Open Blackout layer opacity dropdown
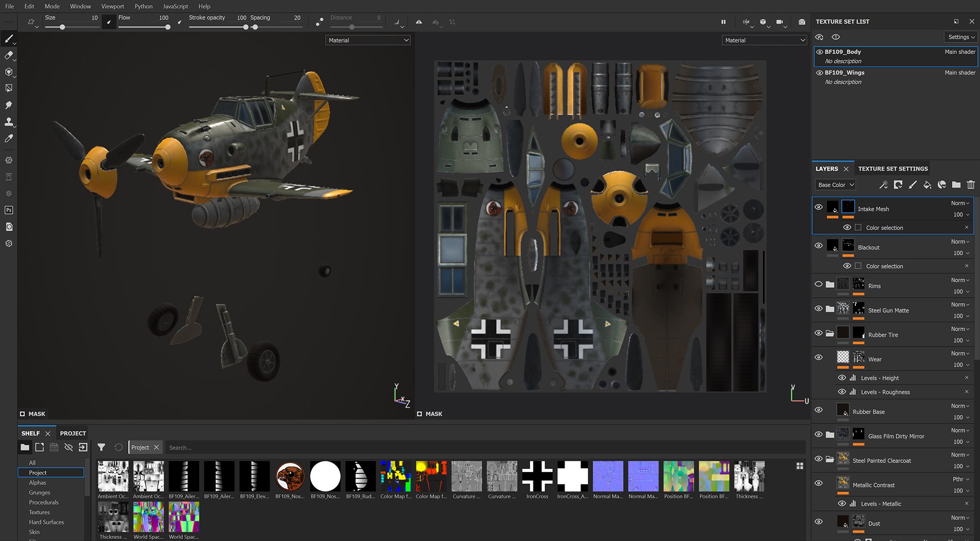 click(962, 253)
